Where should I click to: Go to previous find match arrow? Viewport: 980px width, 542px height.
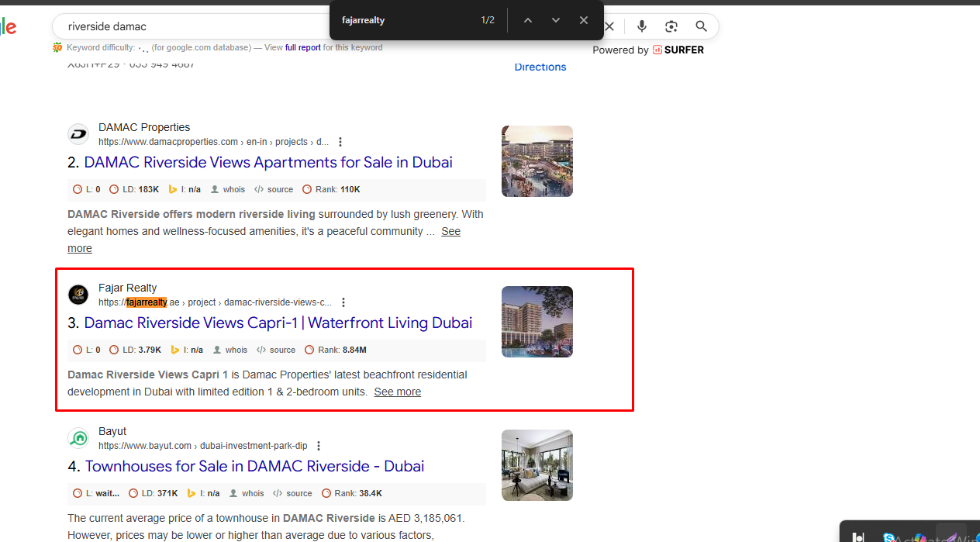click(528, 20)
